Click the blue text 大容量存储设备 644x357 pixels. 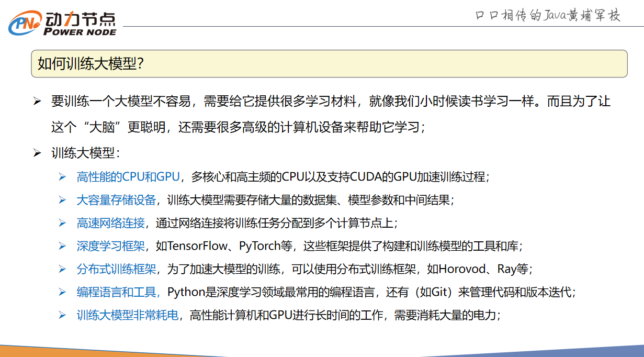click(x=116, y=199)
